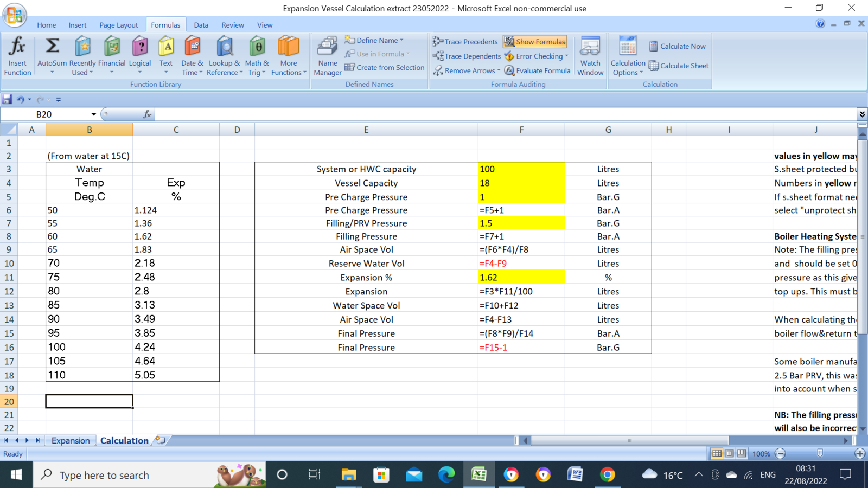Expand the Name Box dropdown arrow
This screenshot has height=488, width=868.
point(93,114)
